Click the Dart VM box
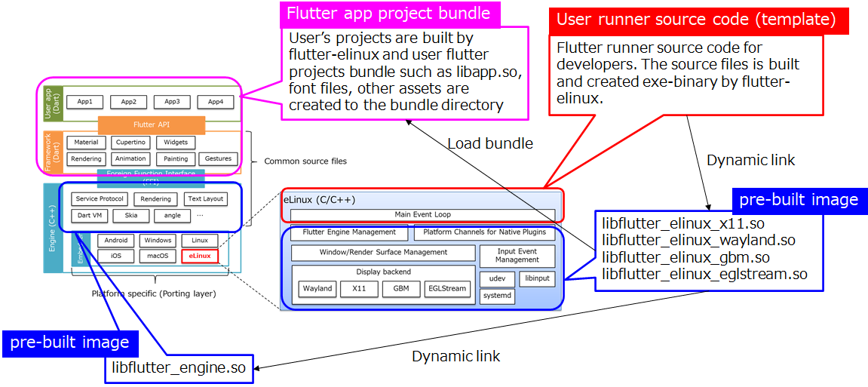 tap(89, 216)
